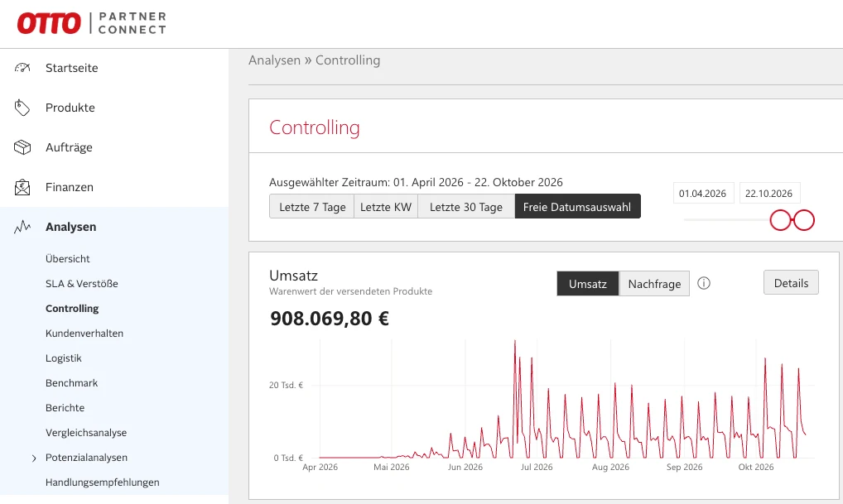
Task: Select the Controlling submenu item
Action: click(72, 309)
